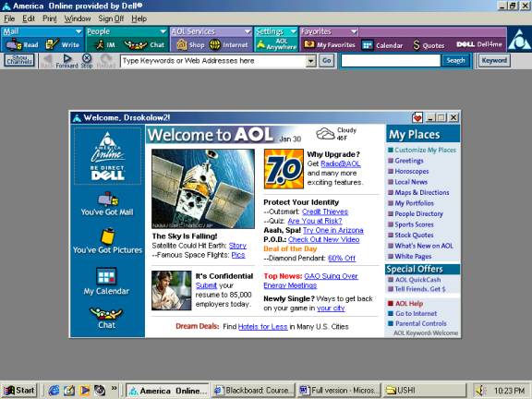Image resolution: width=532 pixels, height=399 pixels.
Task: Click keywords and web address field
Action: (x=212, y=61)
